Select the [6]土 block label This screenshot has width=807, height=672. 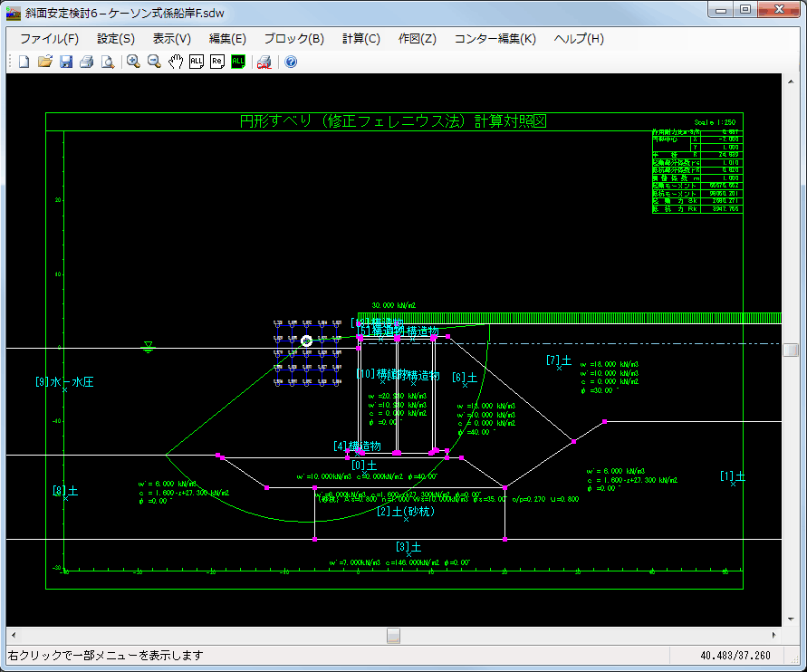point(465,377)
